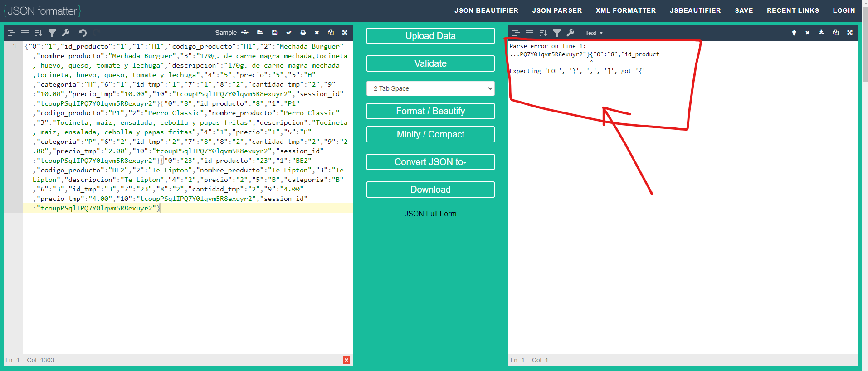
Task: Click the wrench repair icon in the left editor
Action: click(x=66, y=33)
